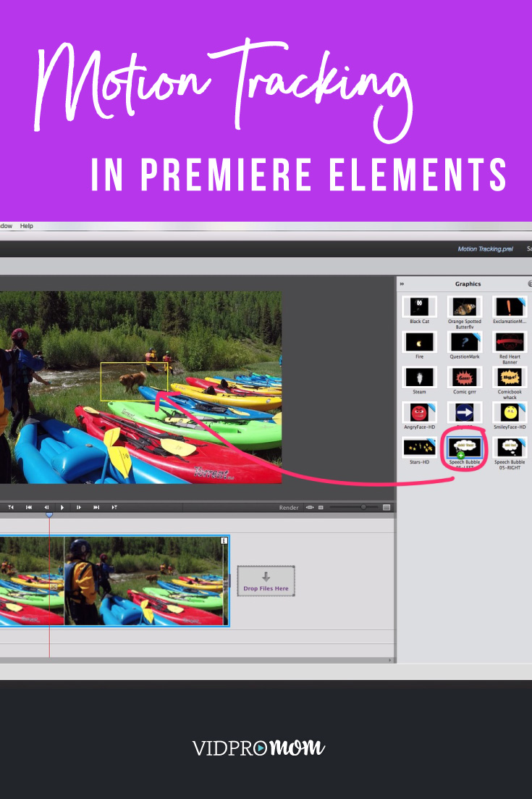Click the Graphics panel title
The image size is (532, 799).
tap(468, 284)
